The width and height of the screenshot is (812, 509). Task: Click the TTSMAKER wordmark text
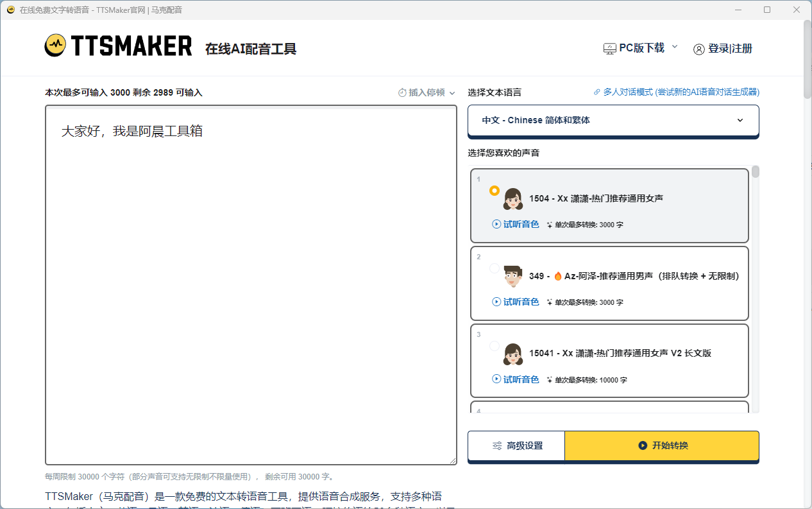click(131, 46)
